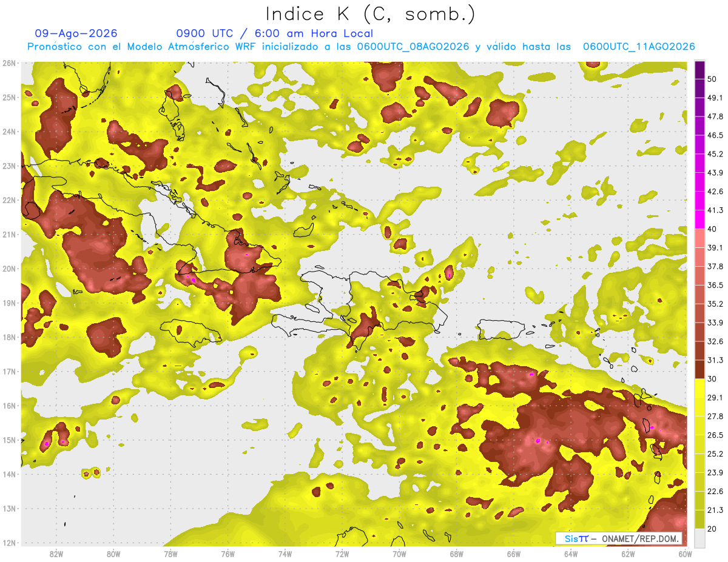
Task: Click the colorbar value 35.2
Action: coord(715,304)
